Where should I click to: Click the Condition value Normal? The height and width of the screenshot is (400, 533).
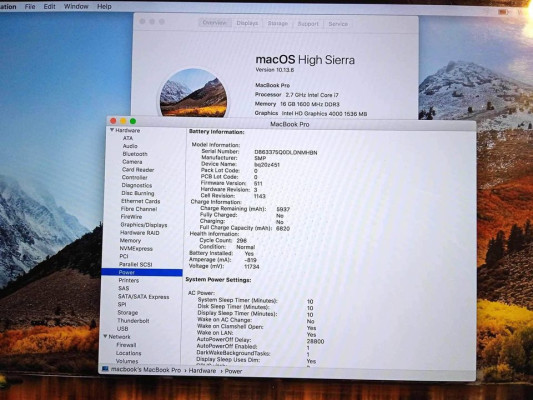tap(245, 247)
